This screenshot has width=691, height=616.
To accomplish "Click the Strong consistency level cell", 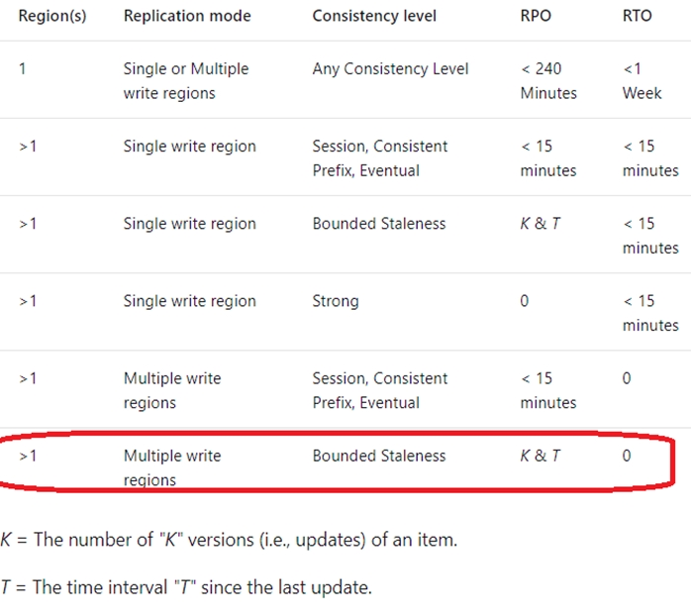I will tap(336, 301).
